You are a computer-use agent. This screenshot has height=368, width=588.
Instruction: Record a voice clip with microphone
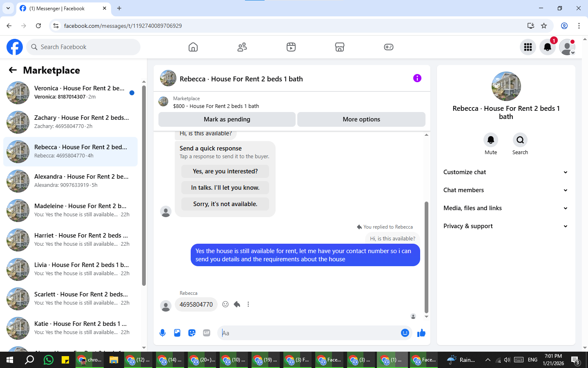pos(163,333)
